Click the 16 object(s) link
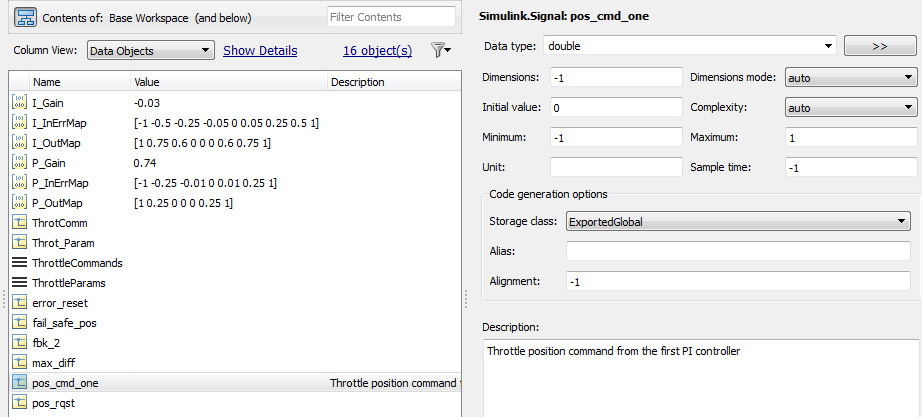The height and width of the screenshot is (417, 922). click(x=377, y=50)
